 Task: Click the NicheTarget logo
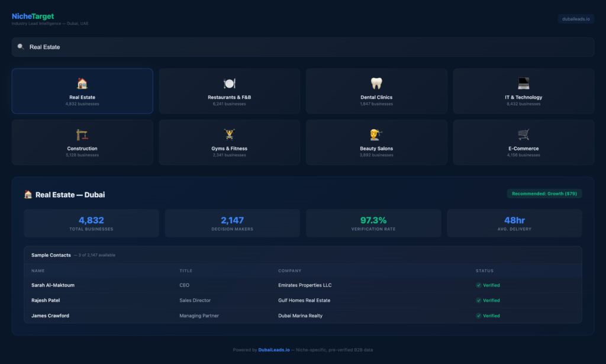[33, 17]
